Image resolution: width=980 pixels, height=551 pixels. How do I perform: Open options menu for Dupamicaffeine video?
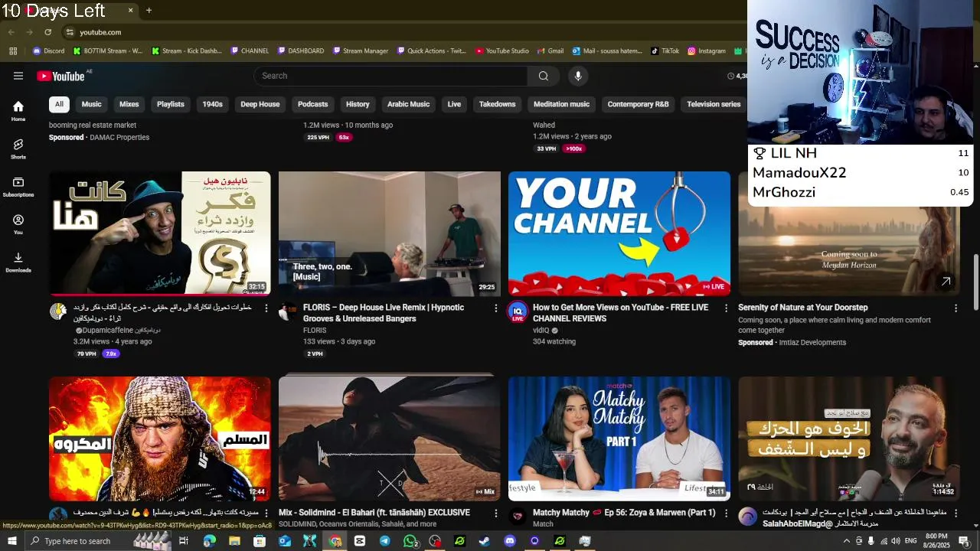(266, 308)
